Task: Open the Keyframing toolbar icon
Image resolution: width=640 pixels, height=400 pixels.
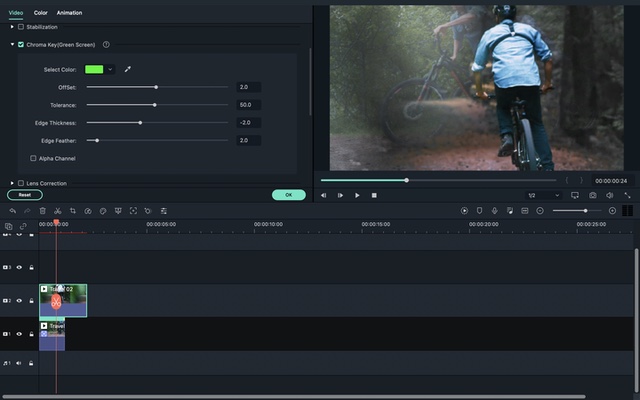Action: 148,211
